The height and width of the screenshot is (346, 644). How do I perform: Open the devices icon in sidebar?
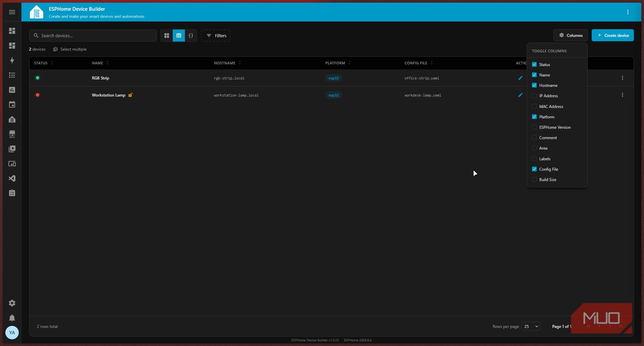coord(12,164)
